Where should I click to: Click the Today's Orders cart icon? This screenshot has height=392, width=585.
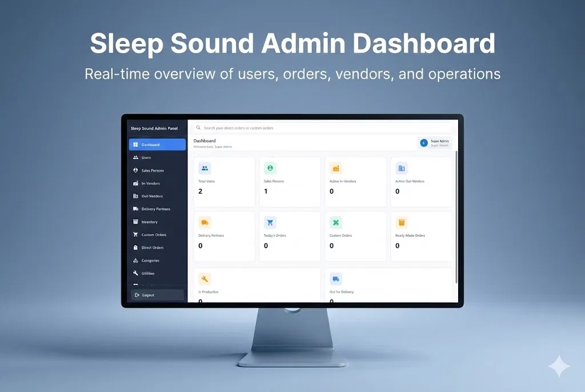(270, 223)
